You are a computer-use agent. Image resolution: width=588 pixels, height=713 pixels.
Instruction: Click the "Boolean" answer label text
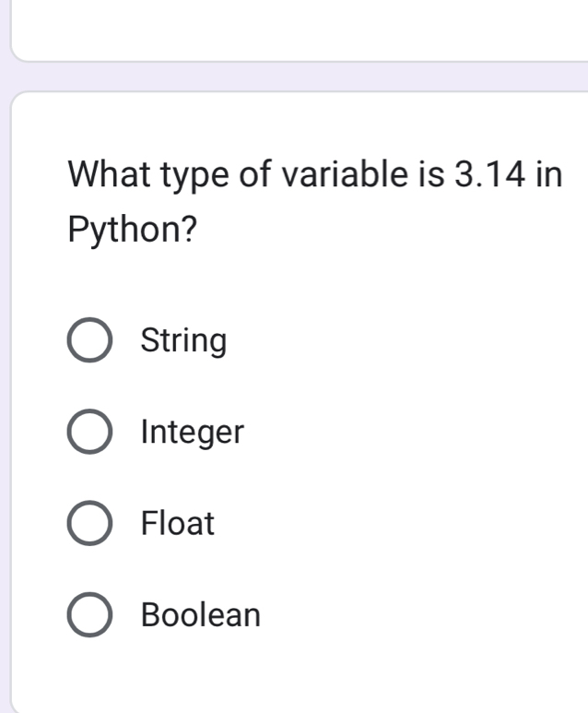tap(201, 614)
